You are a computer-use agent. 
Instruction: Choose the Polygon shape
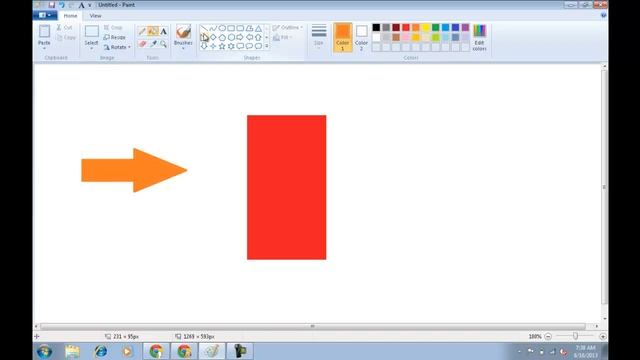pos(249,28)
